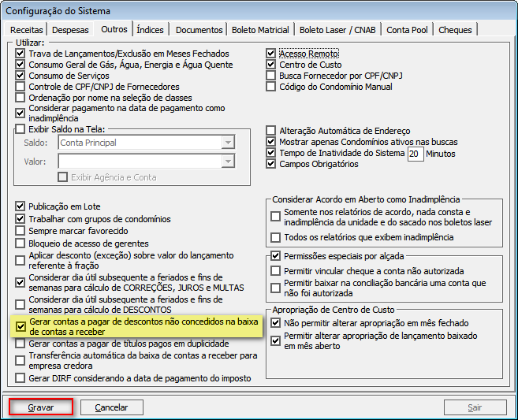This screenshot has width=518, height=420.
Task: Check Todos os relatórios que exibem inadimplência
Action: 275,237
